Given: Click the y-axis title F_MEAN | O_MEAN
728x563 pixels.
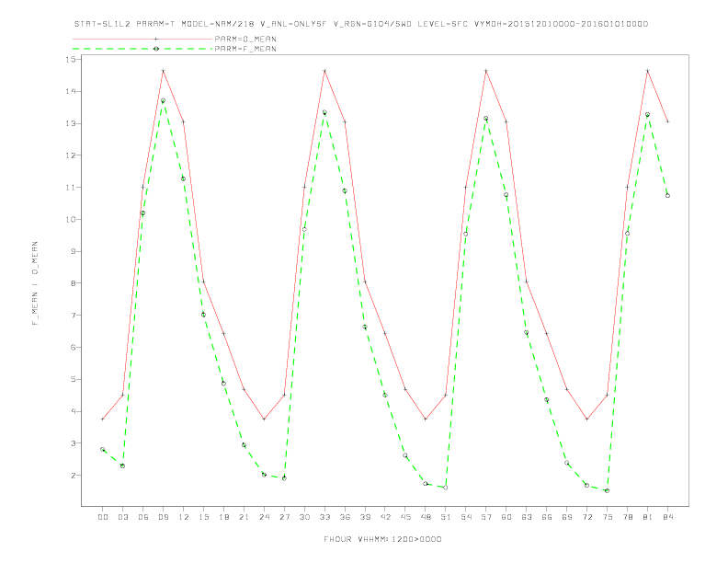Looking at the screenshot, I should 35,283.
